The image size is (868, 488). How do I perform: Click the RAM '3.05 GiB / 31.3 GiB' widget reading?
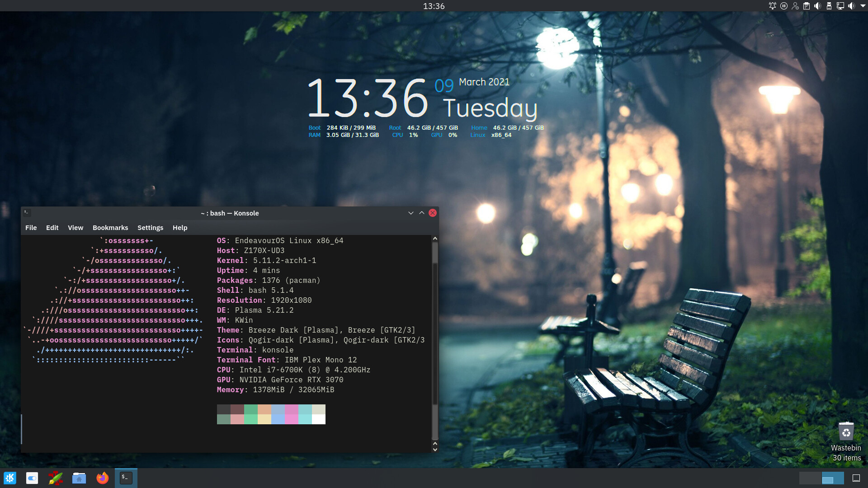coord(353,135)
